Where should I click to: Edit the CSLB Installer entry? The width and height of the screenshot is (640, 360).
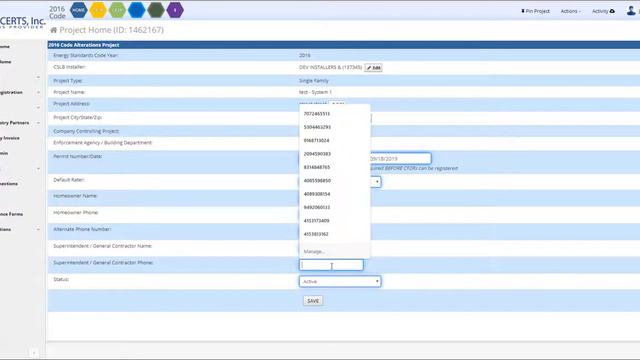tap(373, 68)
